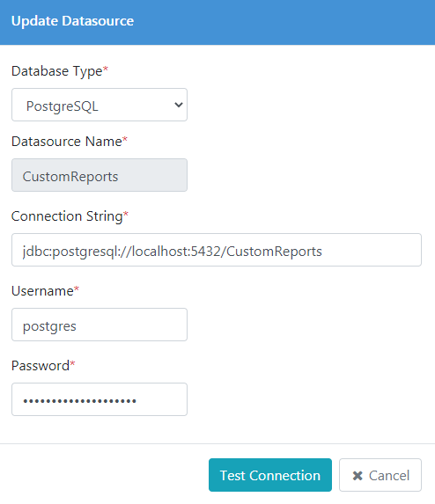Screen dimensions: 435x504
Task: Click the red asterisk beside Connection String
Action: pos(126,214)
